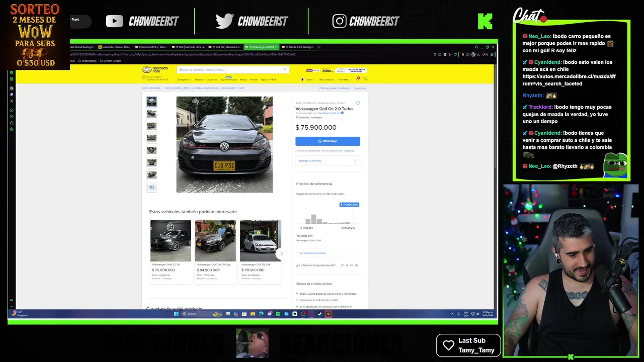Image resolution: width=644 pixels, height=362 pixels.
Task: Click the blue WhatsApp contact button
Action: [x=328, y=141]
